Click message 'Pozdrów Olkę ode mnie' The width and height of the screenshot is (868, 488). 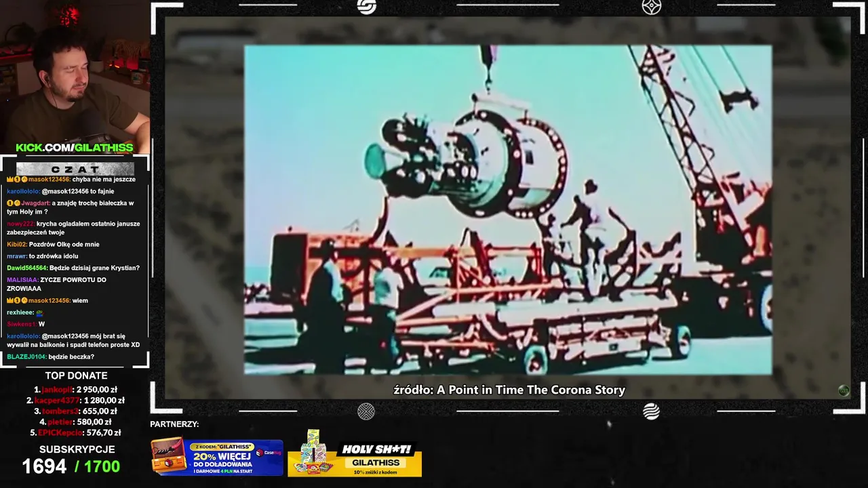(64, 244)
